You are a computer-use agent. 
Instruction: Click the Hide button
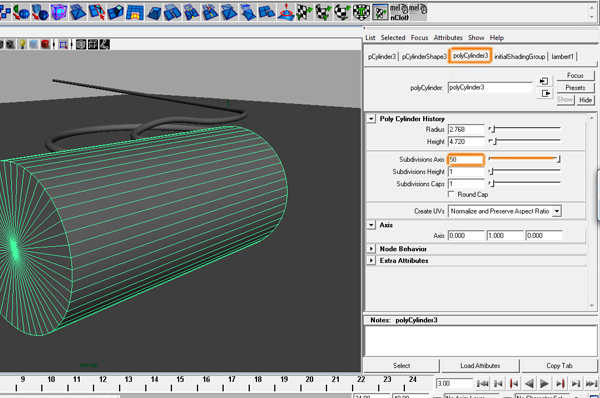585,100
